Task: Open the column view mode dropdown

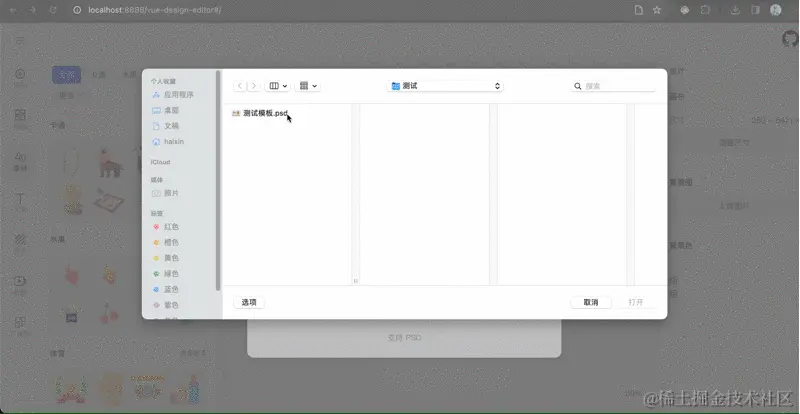Action: pyautogui.click(x=278, y=86)
